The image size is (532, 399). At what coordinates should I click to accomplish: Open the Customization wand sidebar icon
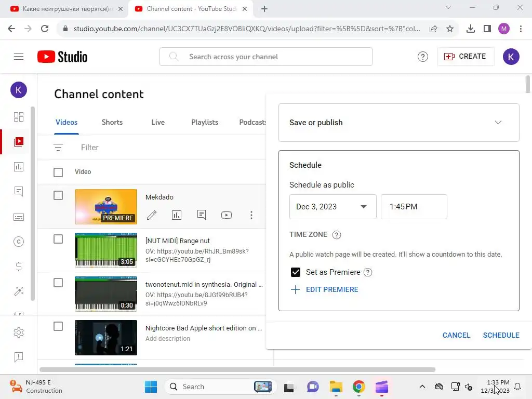click(x=19, y=291)
